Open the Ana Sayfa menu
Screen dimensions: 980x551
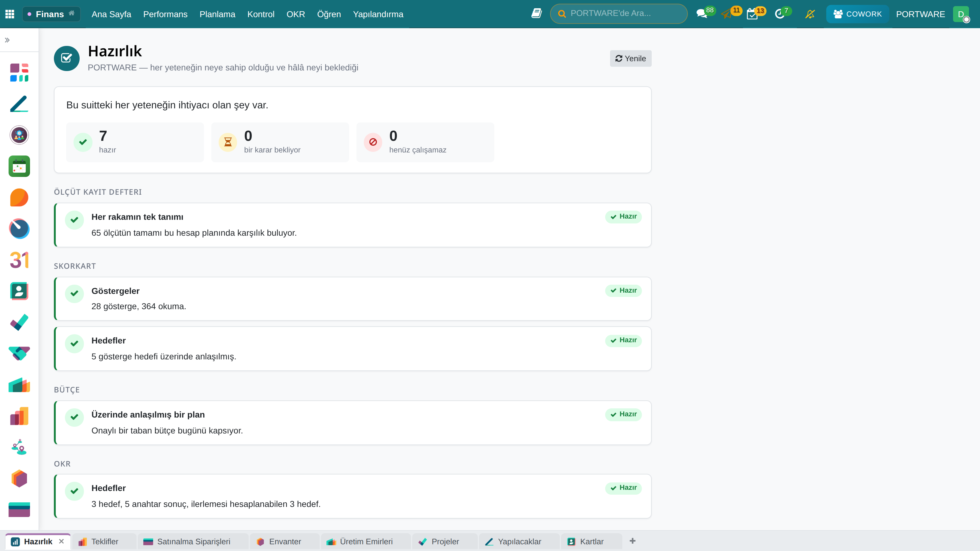[x=111, y=14]
